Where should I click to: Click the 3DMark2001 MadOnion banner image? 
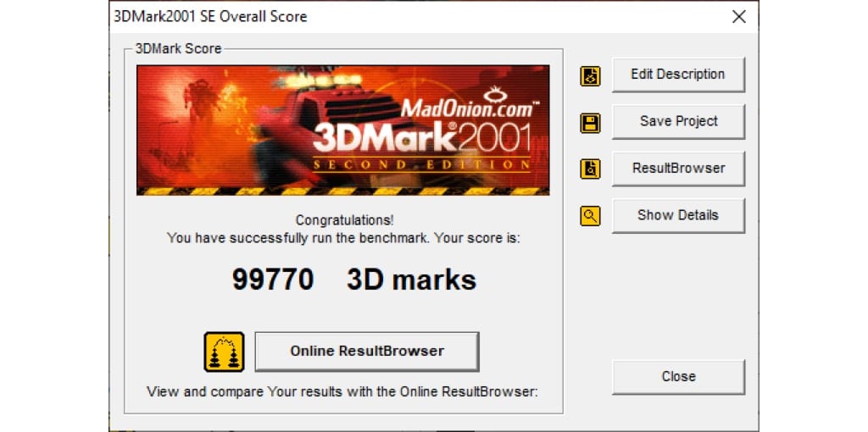(342, 130)
